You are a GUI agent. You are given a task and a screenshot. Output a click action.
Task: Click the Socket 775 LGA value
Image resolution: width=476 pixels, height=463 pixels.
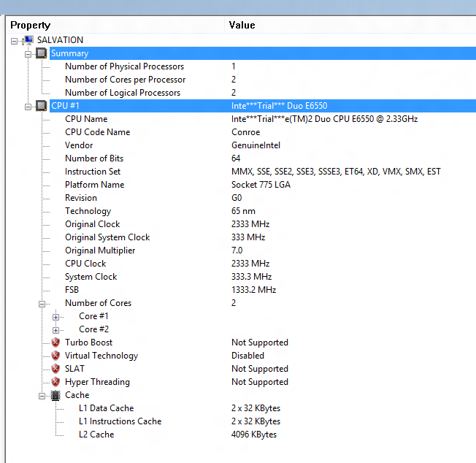261,185
